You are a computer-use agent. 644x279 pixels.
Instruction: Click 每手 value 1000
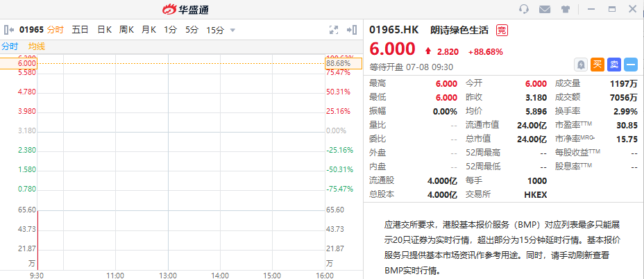(537, 181)
